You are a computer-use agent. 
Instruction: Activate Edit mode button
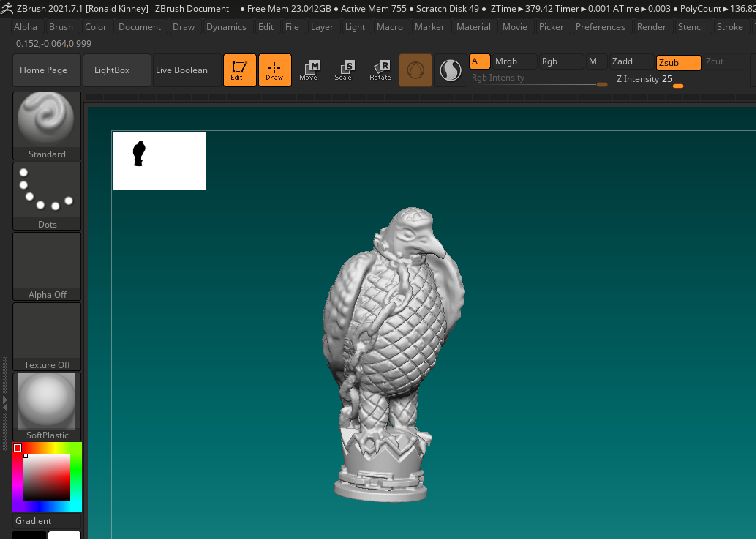[240, 70]
